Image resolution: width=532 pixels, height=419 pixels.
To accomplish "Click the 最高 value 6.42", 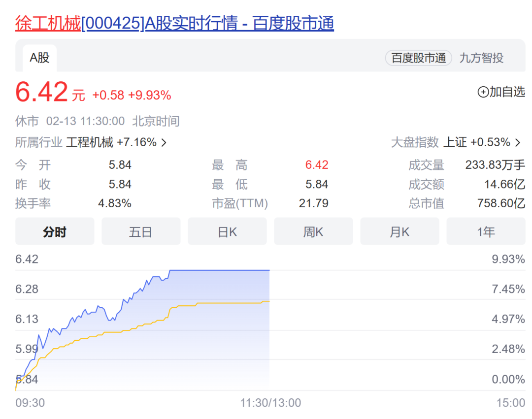I will coord(317,165).
